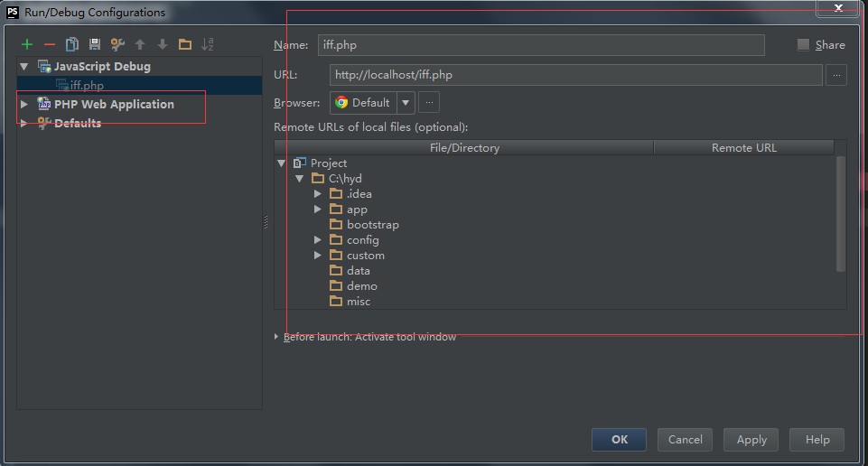Click the Copy Configuration icon
The width and height of the screenshot is (868, 466).
pos(72,44)
